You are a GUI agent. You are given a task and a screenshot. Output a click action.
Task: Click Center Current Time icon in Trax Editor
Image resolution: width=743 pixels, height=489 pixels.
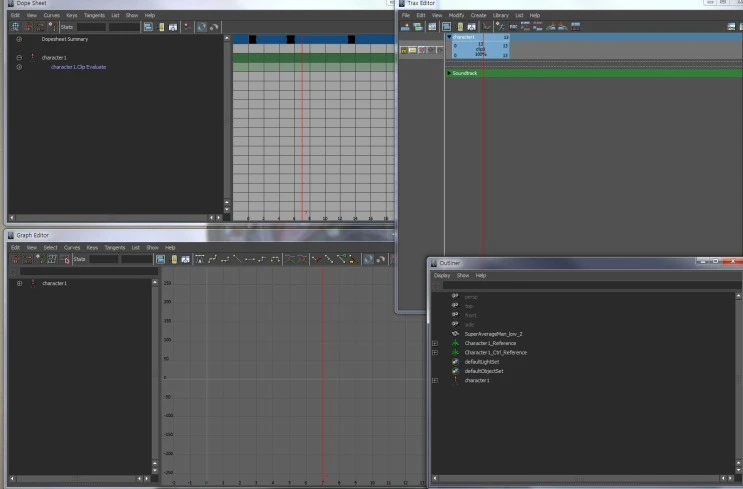coord(471,27)
